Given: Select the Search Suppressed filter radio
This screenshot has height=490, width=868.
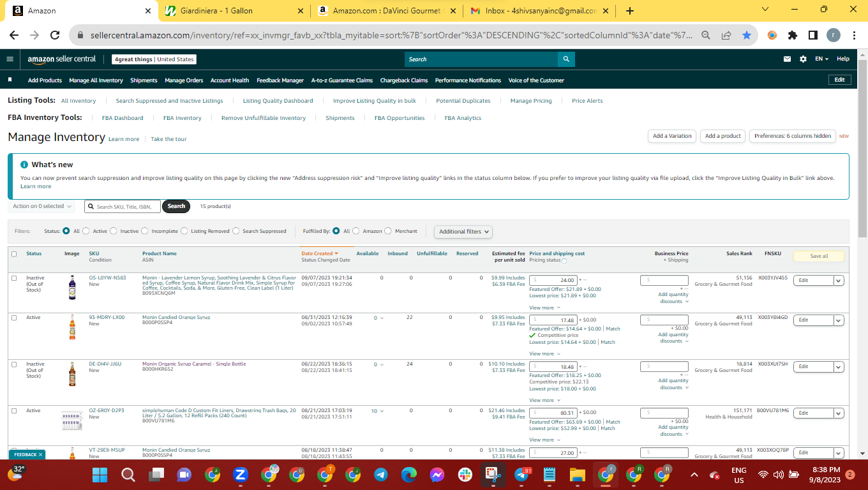Looking at the screenshot, I should coord(236,231).
